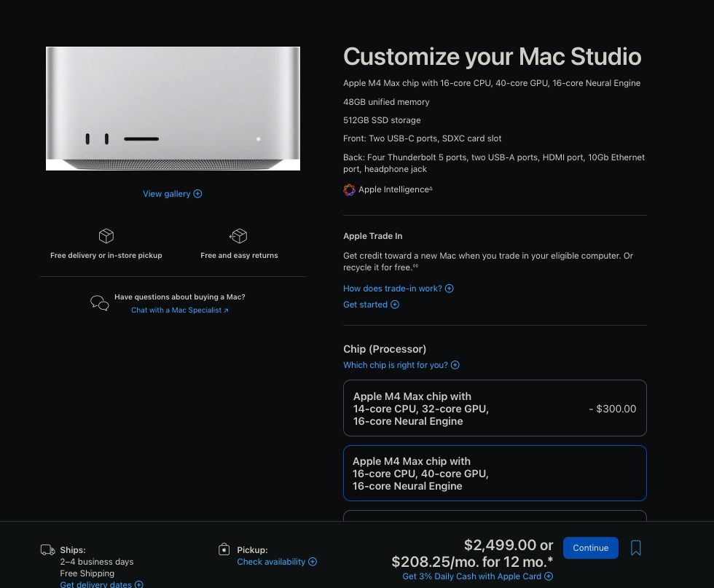Check availability for store pickup
Viewport: 714px width, 588px height.
click(x=276, y=562)
